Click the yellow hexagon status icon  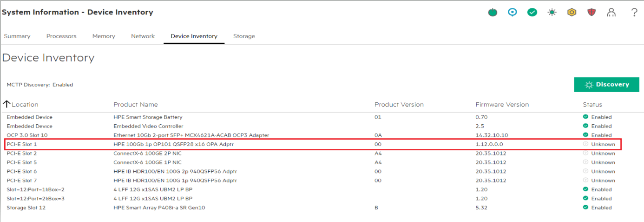pyautogui.click(x=572, y=13)
